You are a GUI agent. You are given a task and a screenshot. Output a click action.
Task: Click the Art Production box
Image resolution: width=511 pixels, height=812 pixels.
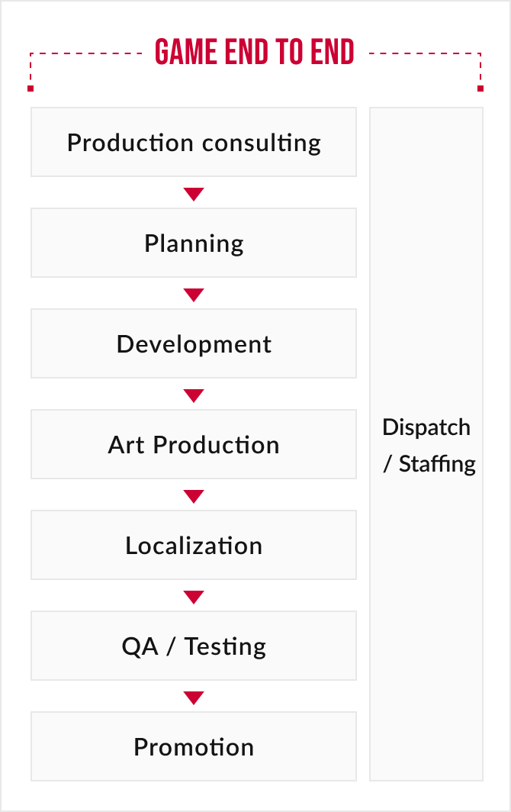(194, 444)
